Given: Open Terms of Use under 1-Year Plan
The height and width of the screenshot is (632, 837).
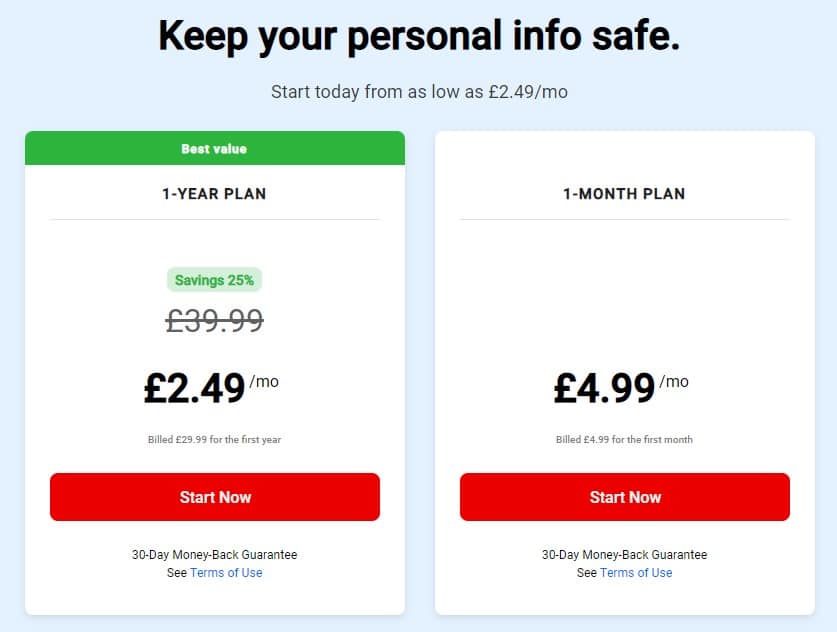Looking at the screenshot, I should (226, 573).
